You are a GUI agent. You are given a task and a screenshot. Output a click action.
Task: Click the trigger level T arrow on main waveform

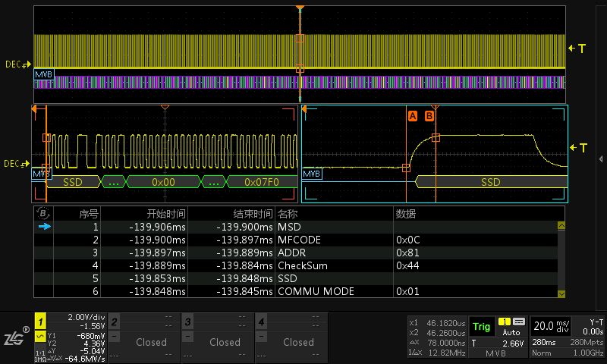point(577,49)
